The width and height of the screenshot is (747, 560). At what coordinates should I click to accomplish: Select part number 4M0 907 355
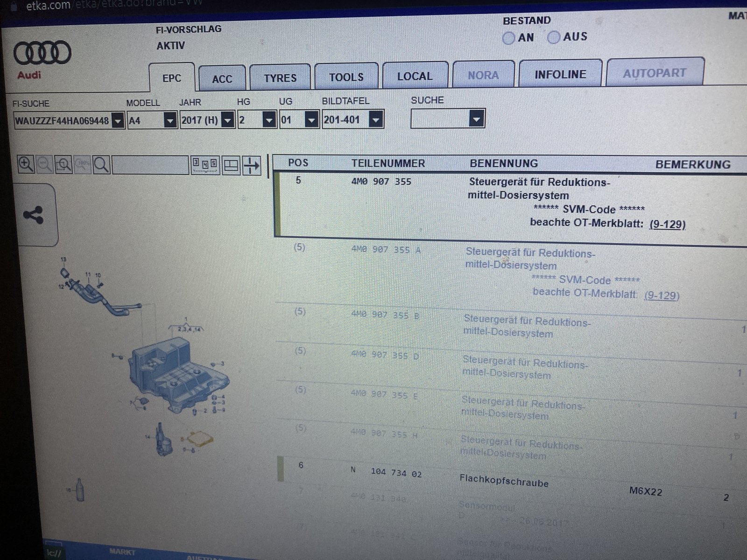click(x=381, y=182)
